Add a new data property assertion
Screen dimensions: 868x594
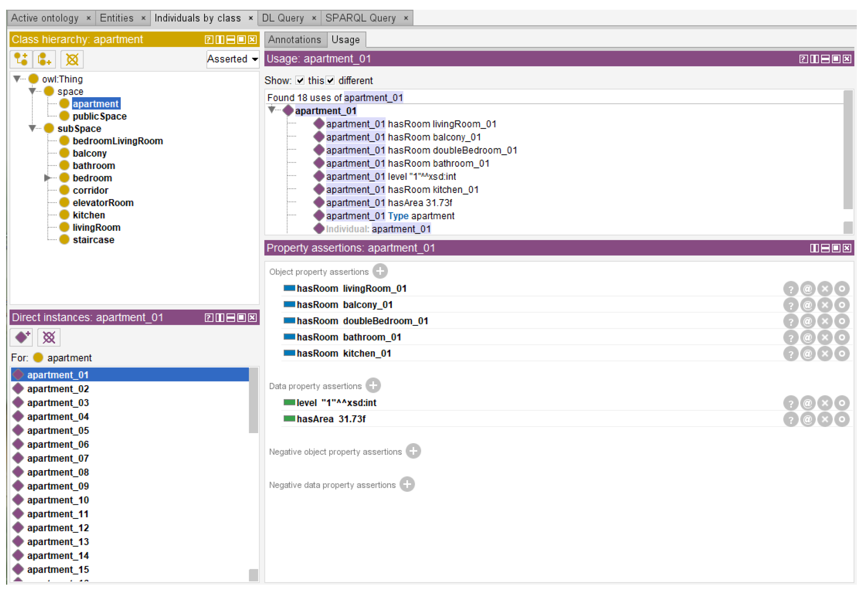coord(374,386)
